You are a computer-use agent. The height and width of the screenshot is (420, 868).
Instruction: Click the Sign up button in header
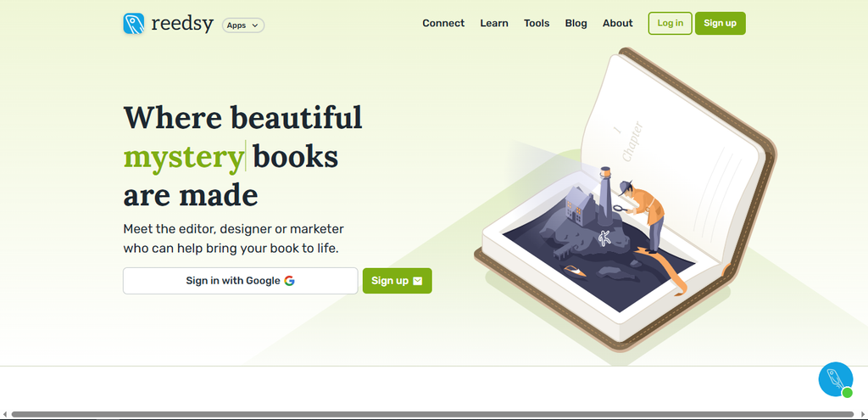[721, 23]
